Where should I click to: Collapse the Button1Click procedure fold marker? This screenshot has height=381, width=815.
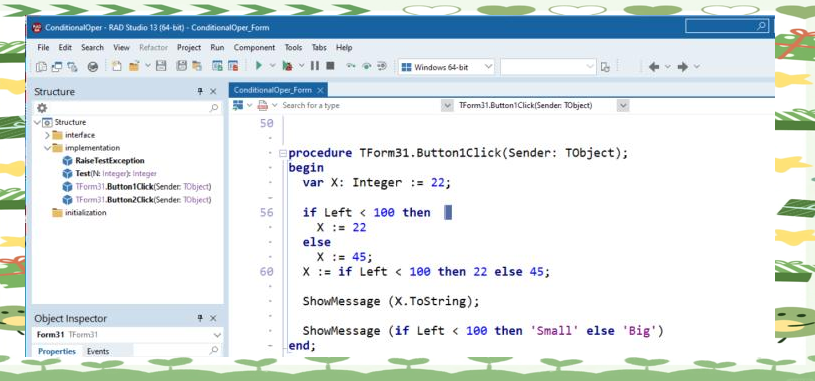282,153
